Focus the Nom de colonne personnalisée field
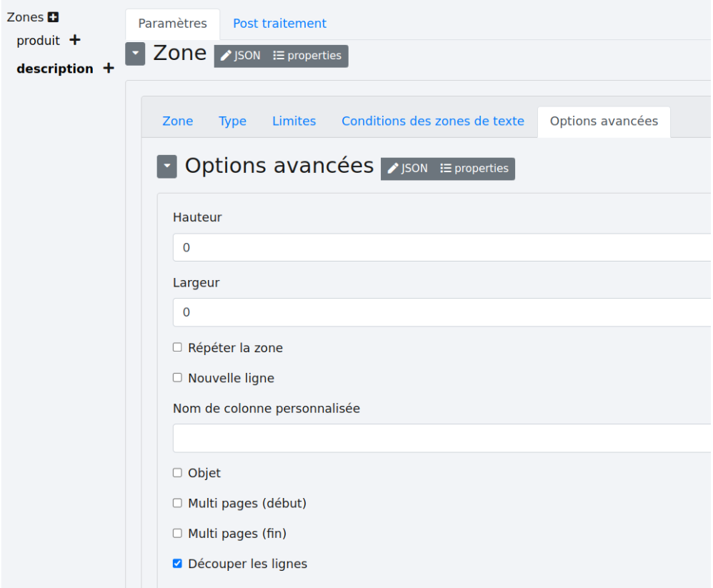This screenshot has height=588, width=713. [442, 438]
